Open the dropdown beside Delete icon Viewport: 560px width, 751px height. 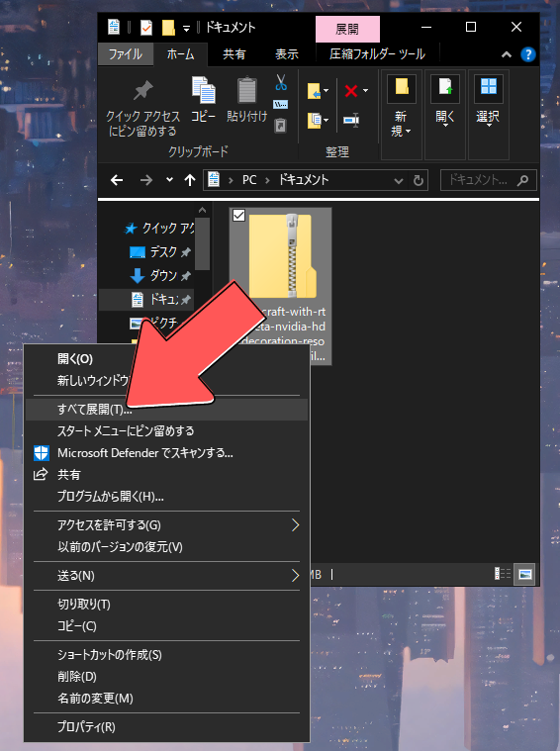365,90
